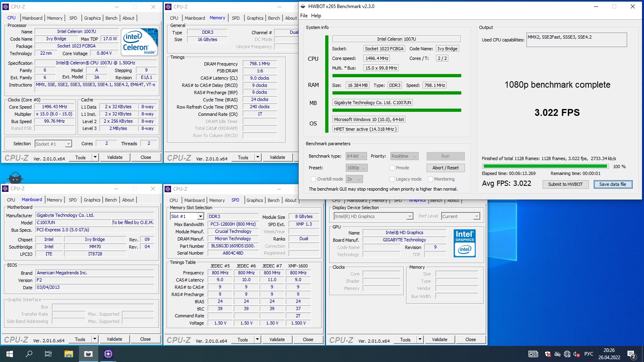The width and height of the screenshot is (644, 362).
Task: Click the Intel Graphics logo badge
Action: point(464,243)
